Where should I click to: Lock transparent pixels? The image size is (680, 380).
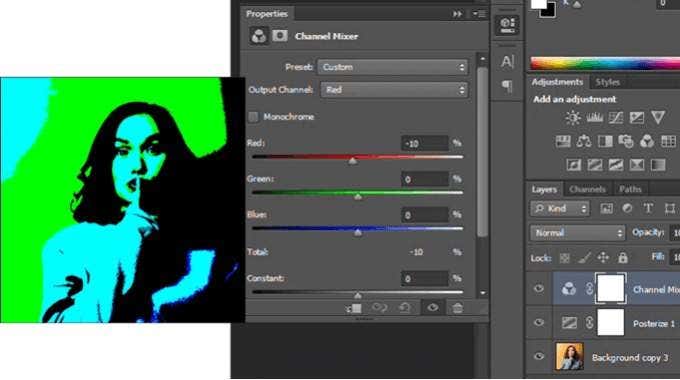tap(564, 258)
